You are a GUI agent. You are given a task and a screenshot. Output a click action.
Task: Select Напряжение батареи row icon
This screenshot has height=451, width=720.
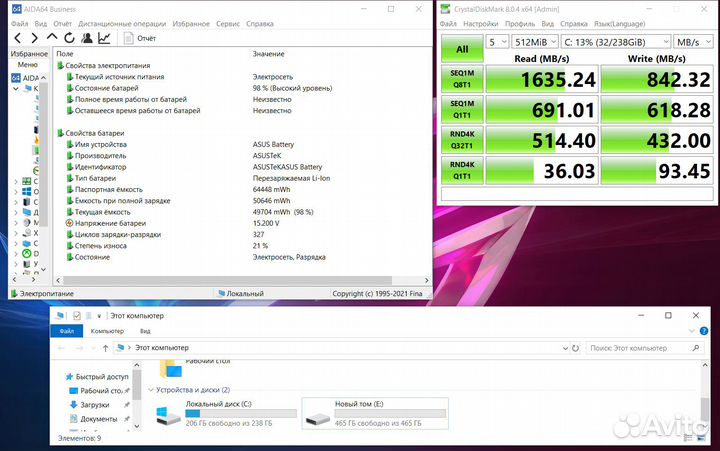(x=70, y=223)
